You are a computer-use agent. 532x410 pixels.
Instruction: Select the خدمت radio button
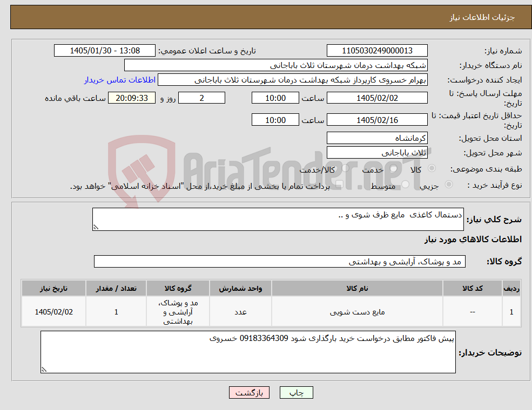tap(393, 168)
